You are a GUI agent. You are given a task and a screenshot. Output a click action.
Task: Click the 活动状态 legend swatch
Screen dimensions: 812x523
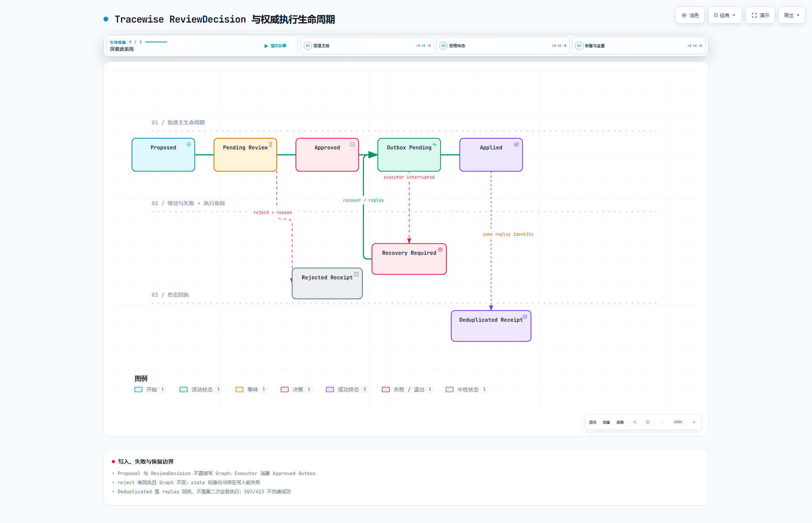click(184, 389)
